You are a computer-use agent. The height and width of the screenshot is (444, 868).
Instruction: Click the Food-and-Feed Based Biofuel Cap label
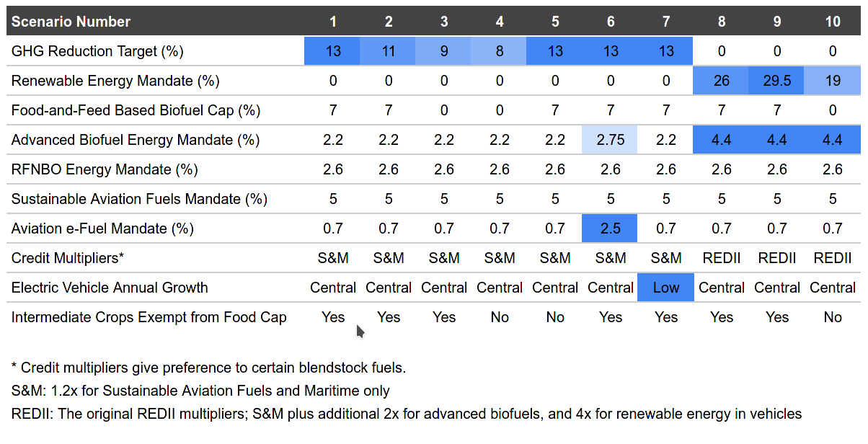pos(136,110)
